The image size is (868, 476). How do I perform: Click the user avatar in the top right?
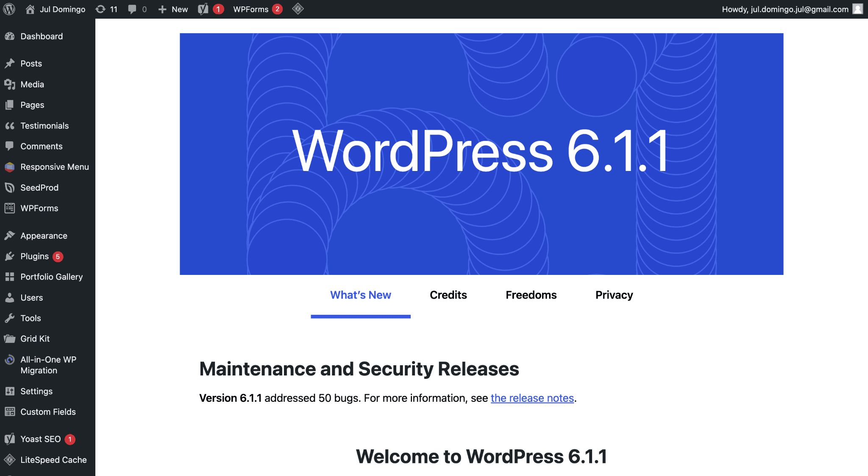[858, 9]
